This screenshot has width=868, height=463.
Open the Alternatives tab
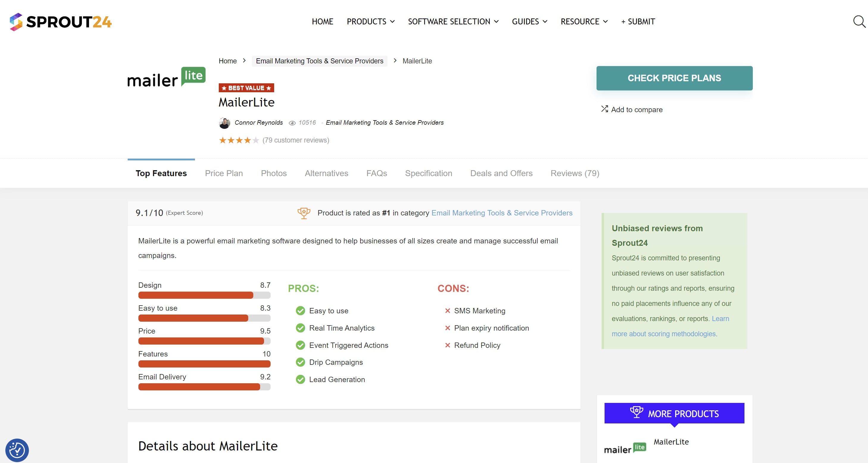[326, 173]
